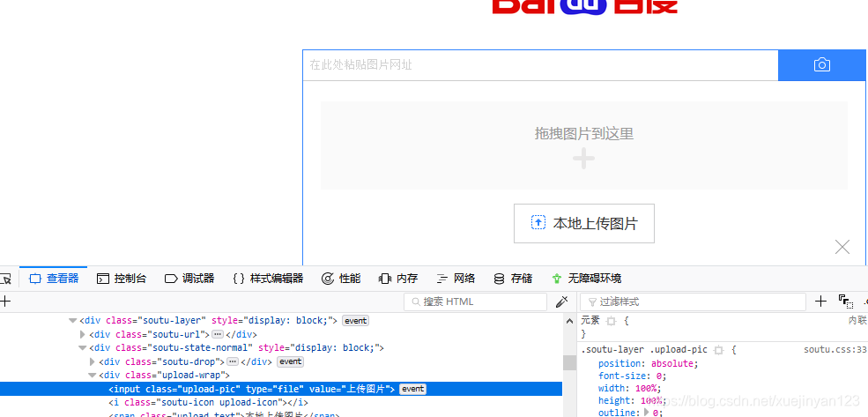Add a new CSS rule with the plus icon
This screenshot has height=417, width=868.
821,302
